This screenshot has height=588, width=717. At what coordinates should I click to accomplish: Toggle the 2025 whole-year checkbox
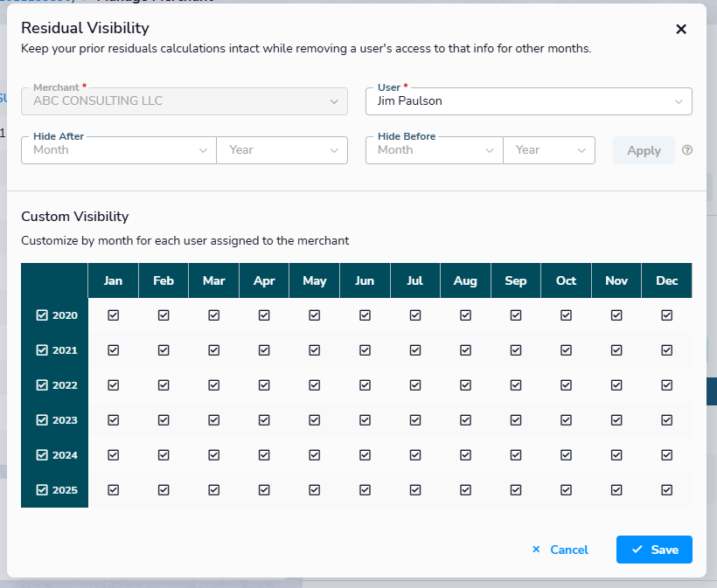[x=42, y=490]
